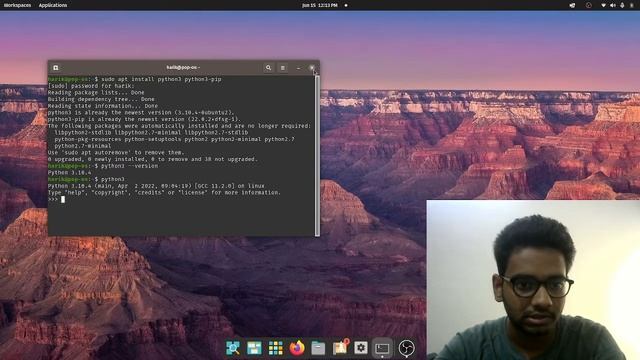Click the webcam overlay video thumbnail
The height and width of the screenshot is (360, 640).
click(x=533, y=280)
